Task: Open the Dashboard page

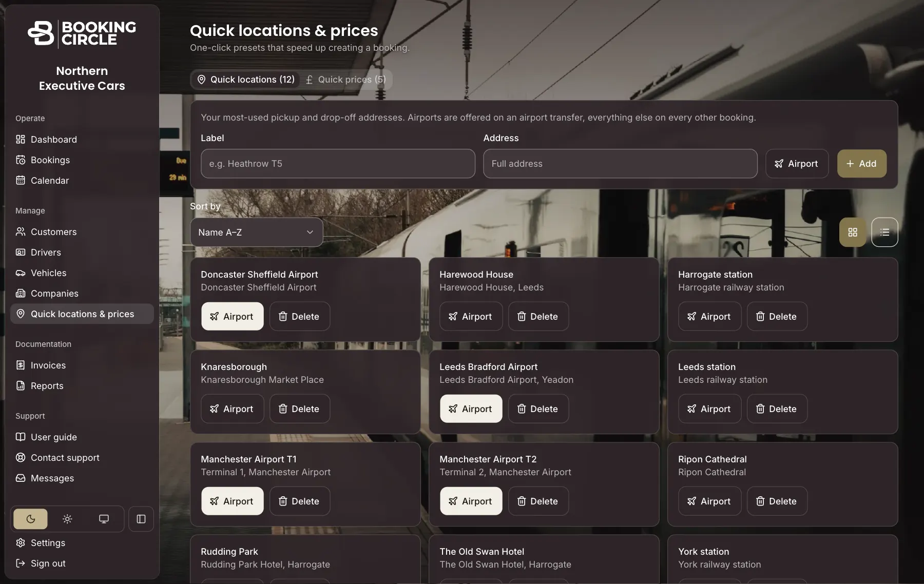Action: pos(82,139)
